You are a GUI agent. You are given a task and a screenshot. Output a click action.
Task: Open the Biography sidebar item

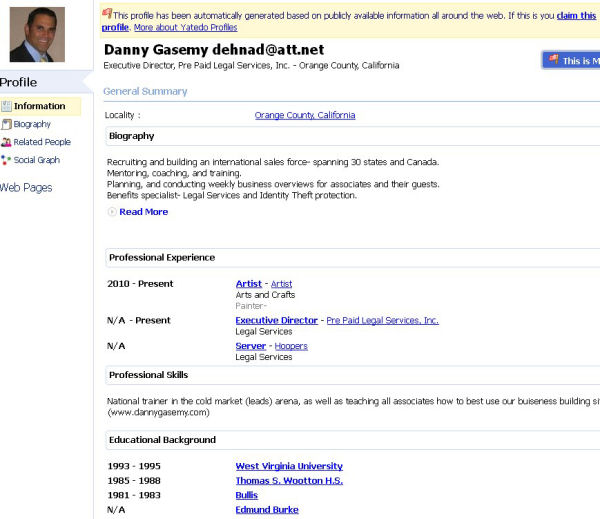tap(32, 124)
